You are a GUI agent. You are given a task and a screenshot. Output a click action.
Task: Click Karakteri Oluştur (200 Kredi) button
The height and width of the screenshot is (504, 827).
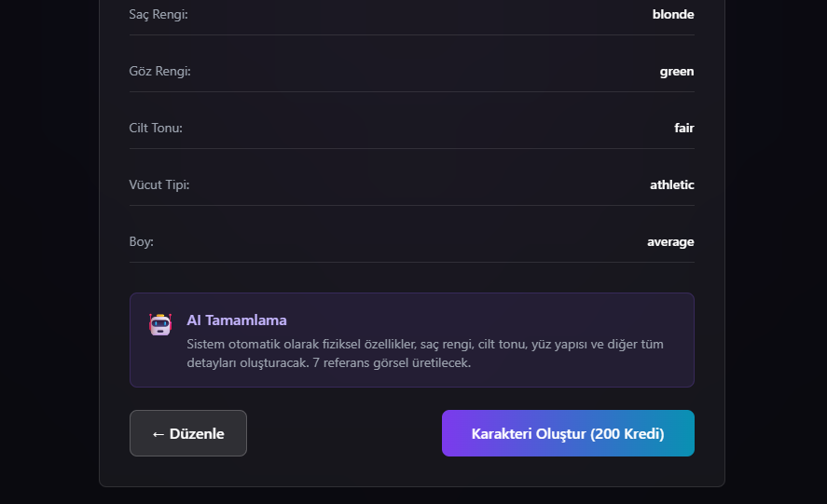568,433
